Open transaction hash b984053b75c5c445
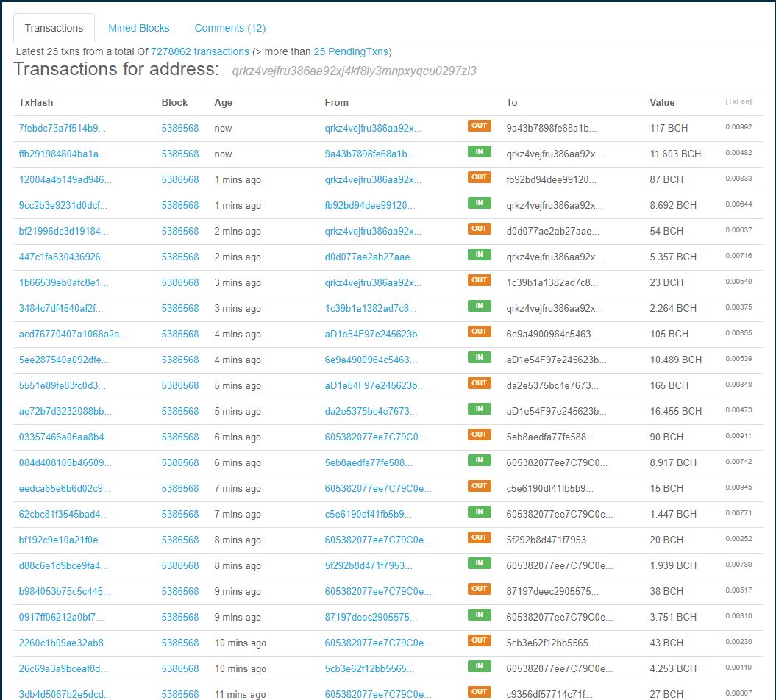776x700 pixels. [x=65, y=591]
